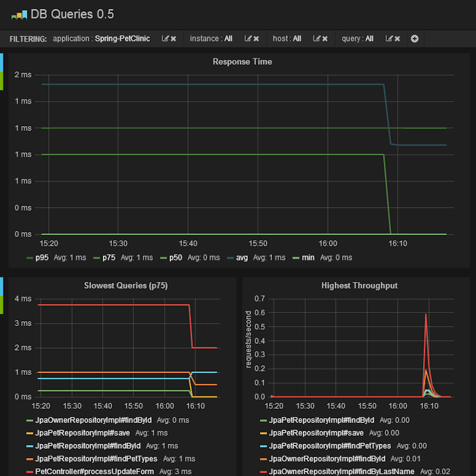The width and height of the screenshot is (476, 476).
Task: Open Slowest Queries (p75) panel menu
Action: point(126,286)
